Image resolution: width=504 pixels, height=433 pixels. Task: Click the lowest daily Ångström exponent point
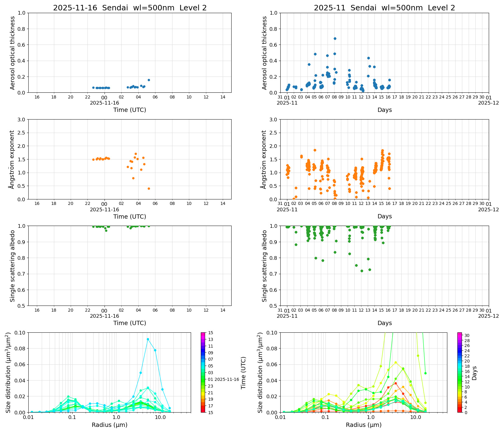click(149, 188)
